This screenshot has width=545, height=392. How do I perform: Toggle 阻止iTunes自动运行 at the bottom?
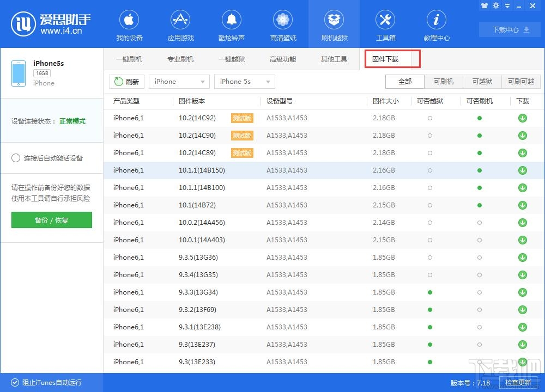[7, 382]
